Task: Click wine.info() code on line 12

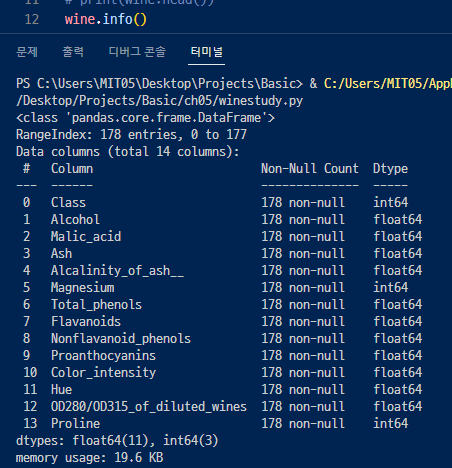Action: pos(106,19)
